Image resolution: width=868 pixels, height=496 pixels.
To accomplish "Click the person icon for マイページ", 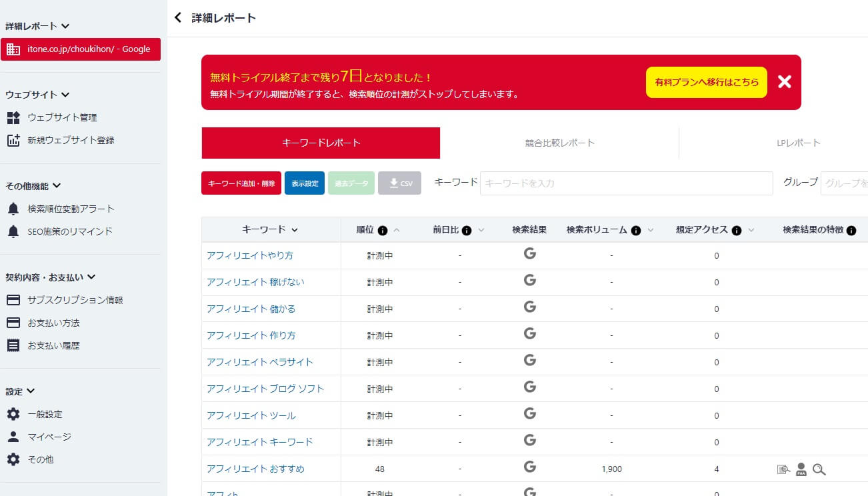I will click(x=13, y=437).
